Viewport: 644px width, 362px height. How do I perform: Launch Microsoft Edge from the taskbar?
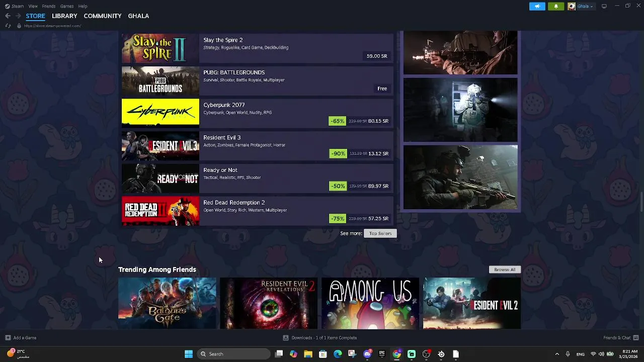(338, 354)
